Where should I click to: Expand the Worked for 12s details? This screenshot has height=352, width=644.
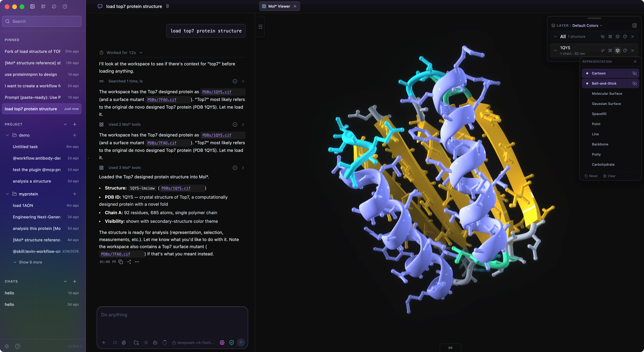pyautogui.click(x=121, y=53)
